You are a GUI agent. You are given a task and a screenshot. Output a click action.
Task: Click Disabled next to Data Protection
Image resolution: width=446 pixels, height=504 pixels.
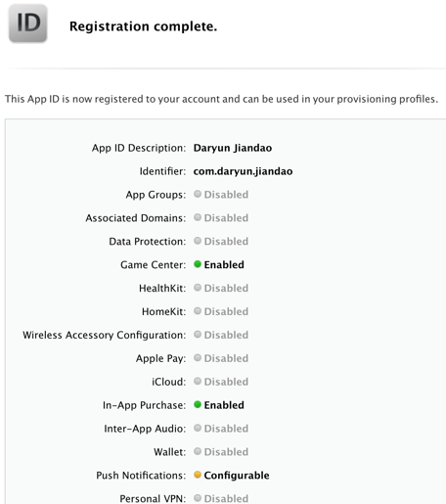[x=226, y=241]
